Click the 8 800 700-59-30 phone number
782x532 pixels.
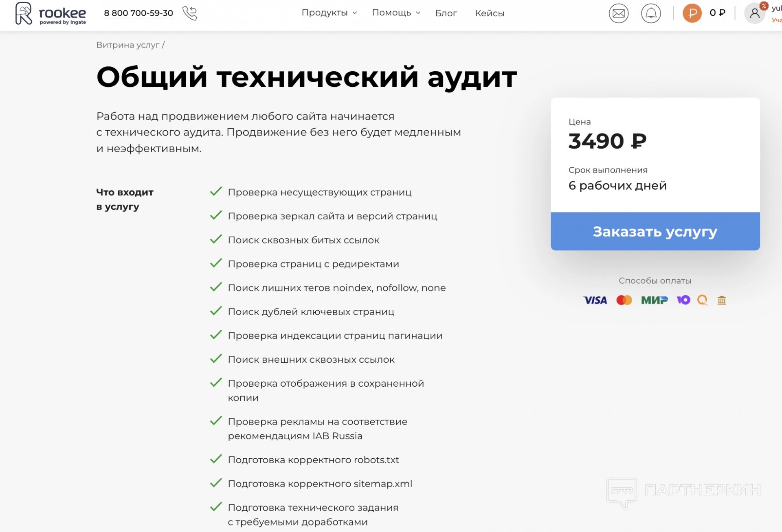click(x=138, y=13)
